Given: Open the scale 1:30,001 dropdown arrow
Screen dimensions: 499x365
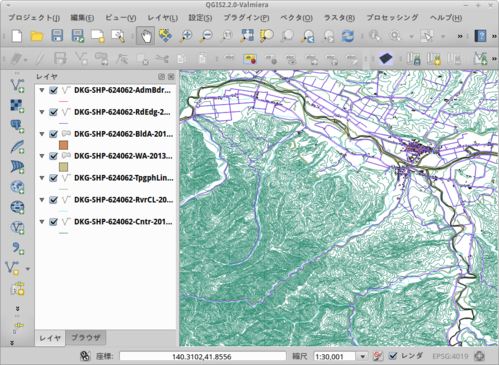Looking at the screenshot, I should (x=362, y=357).
